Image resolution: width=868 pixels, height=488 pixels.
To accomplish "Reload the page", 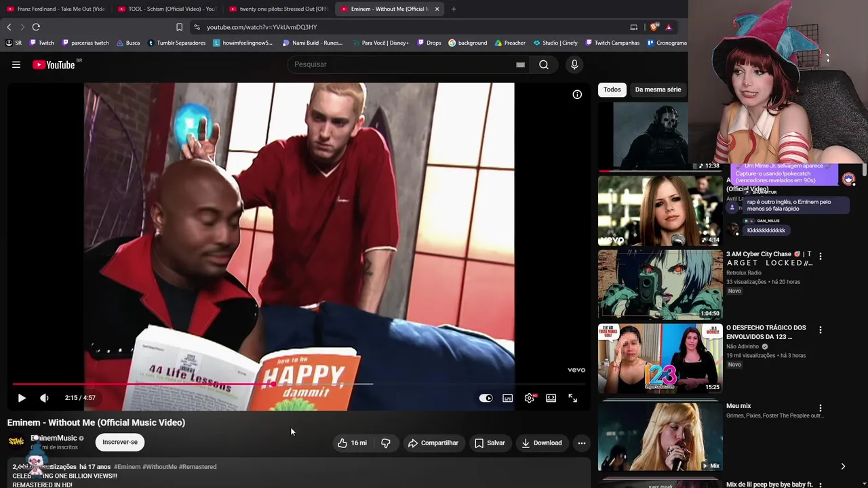I will 36,27.
